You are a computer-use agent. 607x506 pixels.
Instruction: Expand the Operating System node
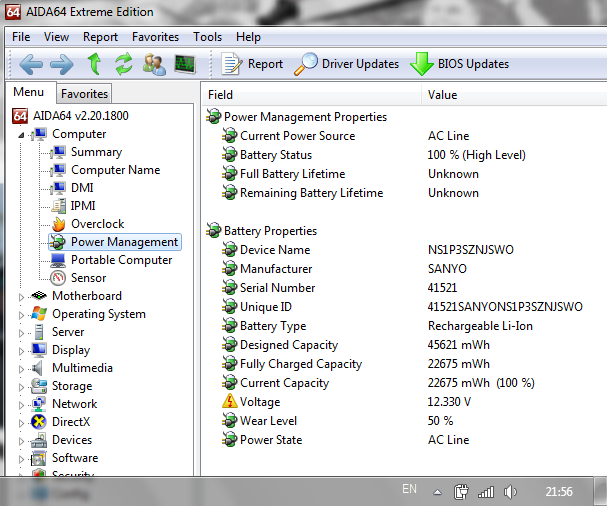22,314
